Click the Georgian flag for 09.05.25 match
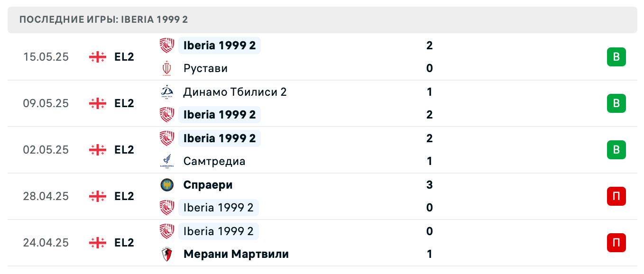 click(x=98, y=103)
